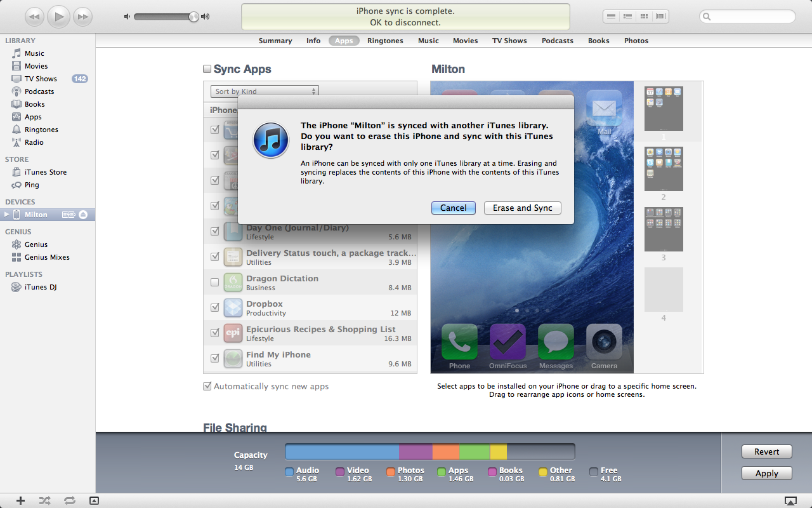
Task: Click the Audio capacity color swatch
Action: click(x=289, y=472)
